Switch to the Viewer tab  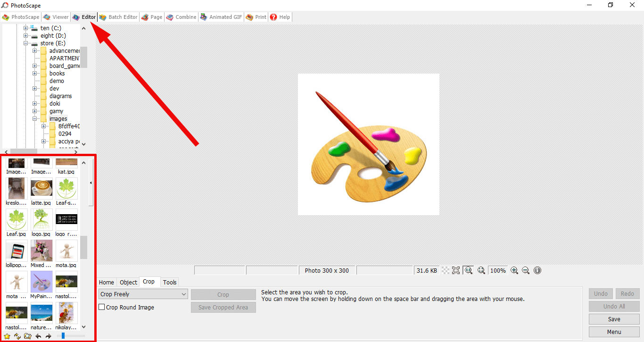click(56, 17)
